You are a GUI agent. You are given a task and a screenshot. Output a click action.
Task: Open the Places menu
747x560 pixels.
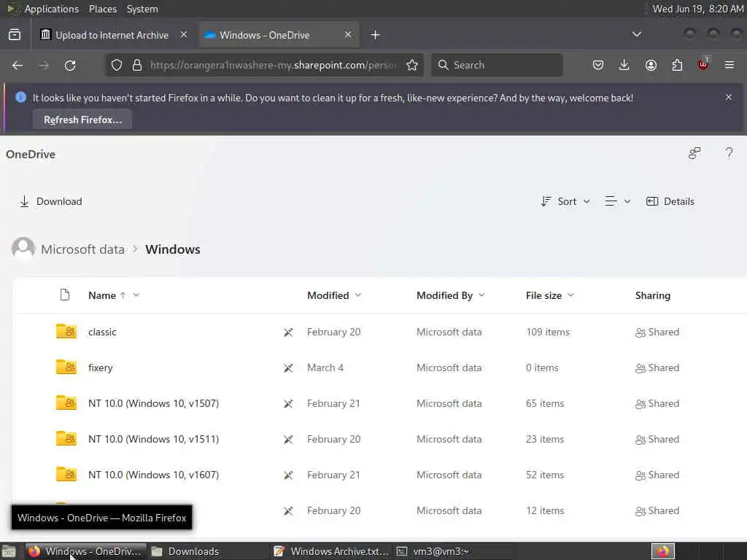tap(102, 9)
